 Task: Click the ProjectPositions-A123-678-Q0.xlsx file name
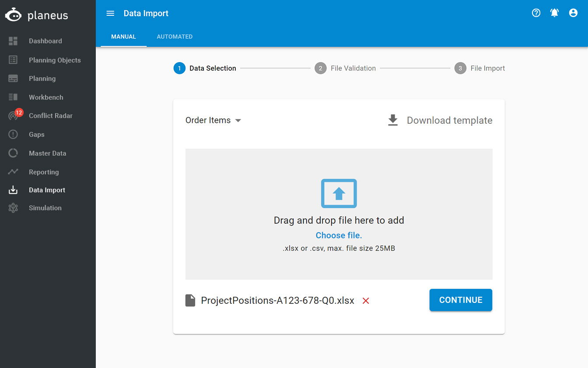click(278, 301)
